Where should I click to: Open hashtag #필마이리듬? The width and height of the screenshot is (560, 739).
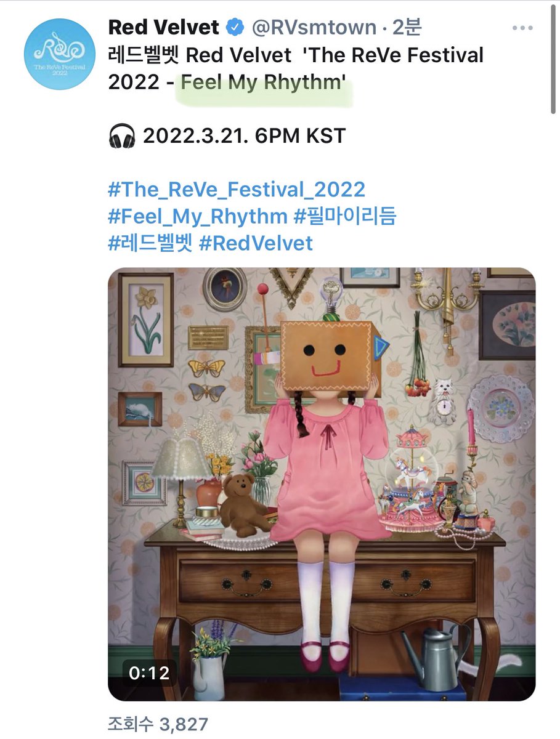345,216
